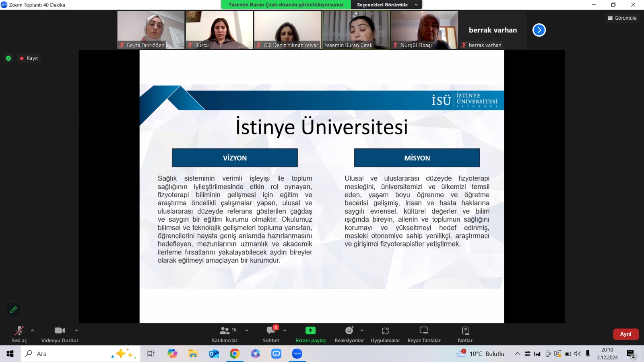Screen dimensions: 644x362
Task: Open Seçenekleri Görüntüle dropdown
Action: [x=387, y=5]
